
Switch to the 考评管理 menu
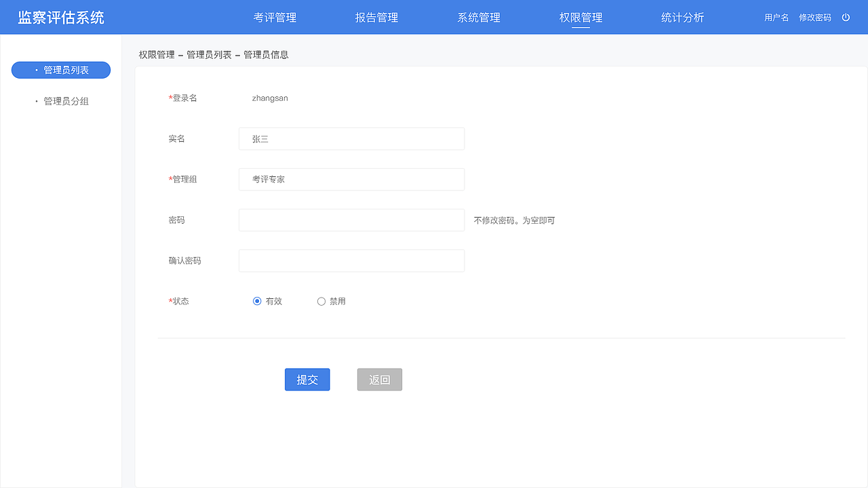275,17
